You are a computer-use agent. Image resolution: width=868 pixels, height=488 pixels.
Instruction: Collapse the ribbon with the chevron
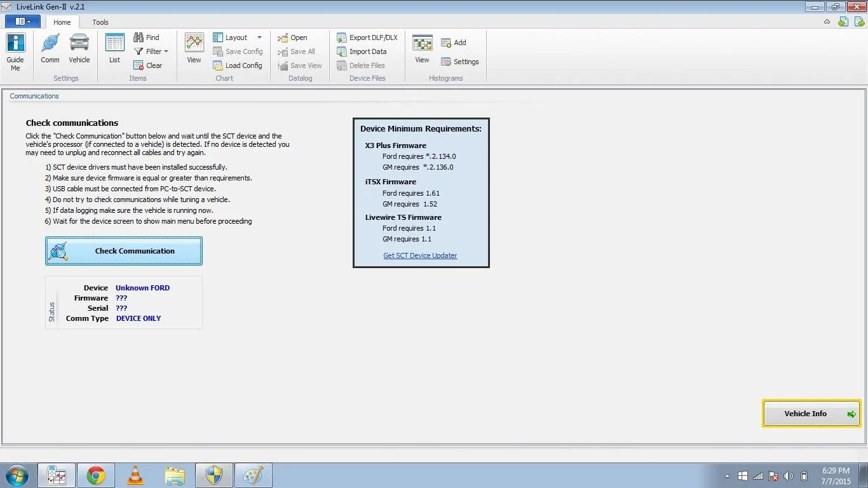click(x=827, y=22)
